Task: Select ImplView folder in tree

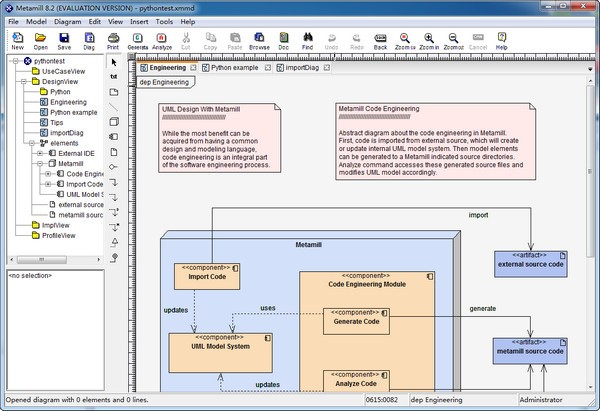Action: click(x=51, y=225)
